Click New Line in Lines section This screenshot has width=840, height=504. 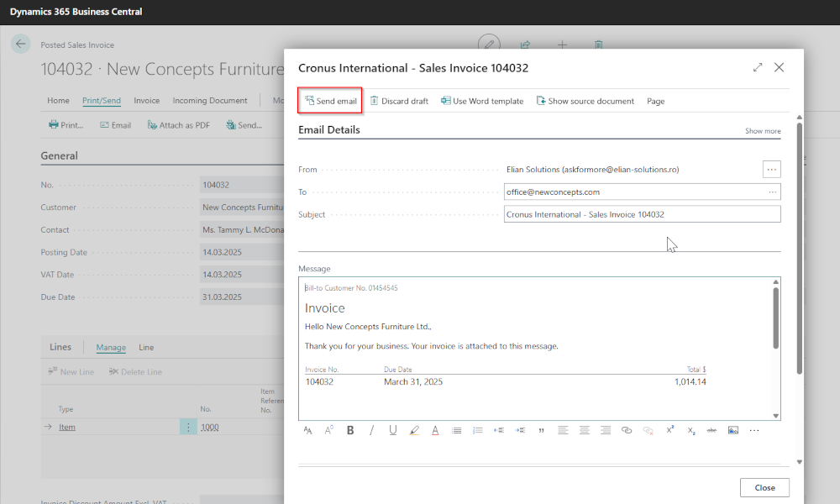point(71,372)
